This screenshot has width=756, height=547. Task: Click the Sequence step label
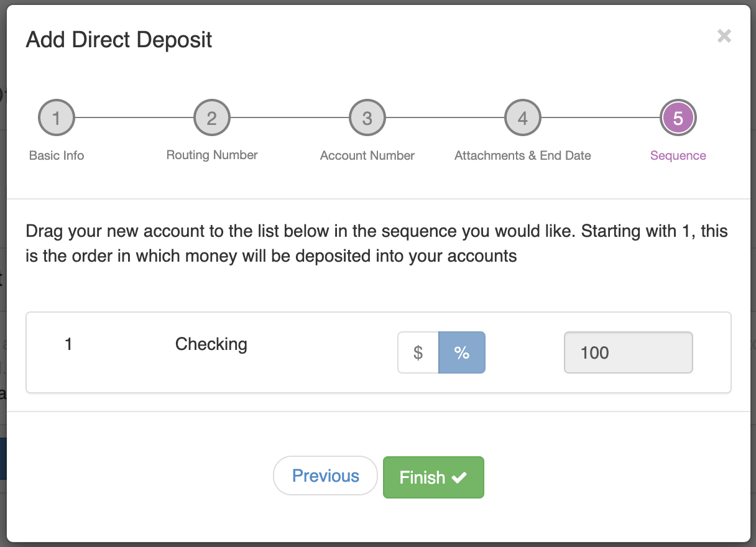[x=678, y=155]
